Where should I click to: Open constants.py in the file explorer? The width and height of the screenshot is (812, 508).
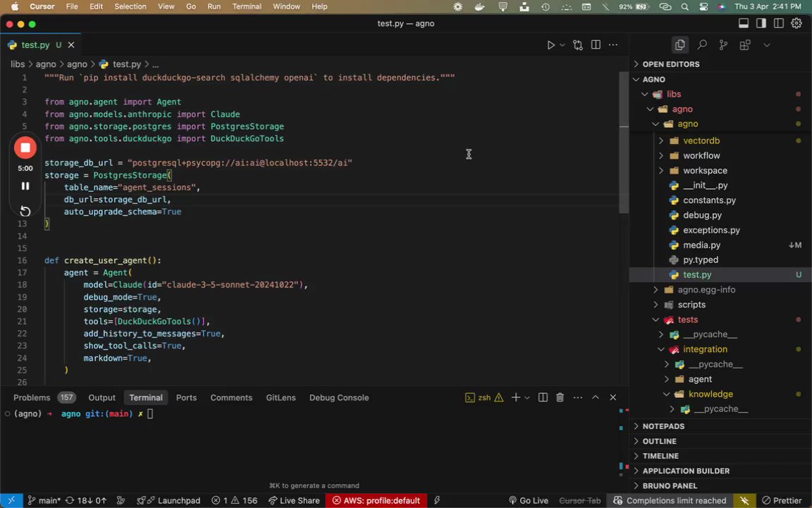pos(708,200)
